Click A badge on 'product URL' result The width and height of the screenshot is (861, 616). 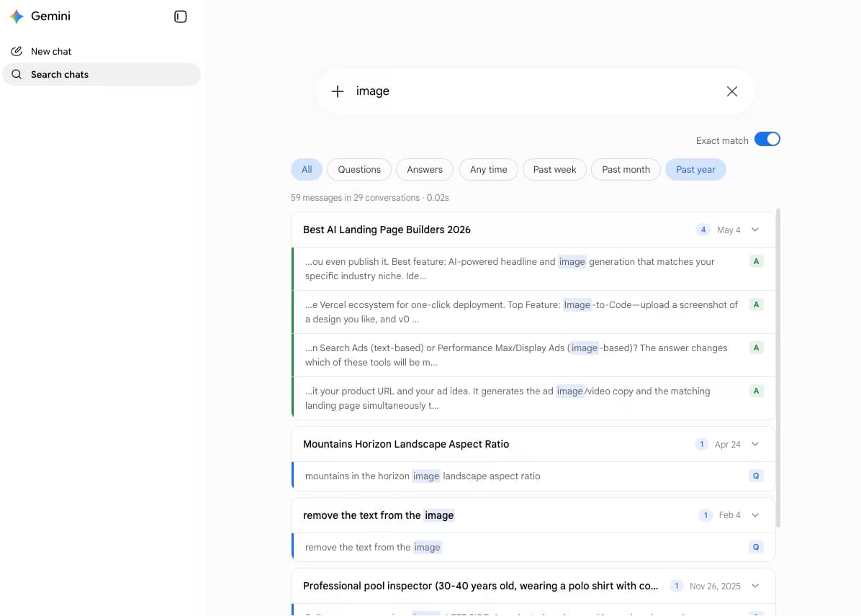tap(756, 391)
